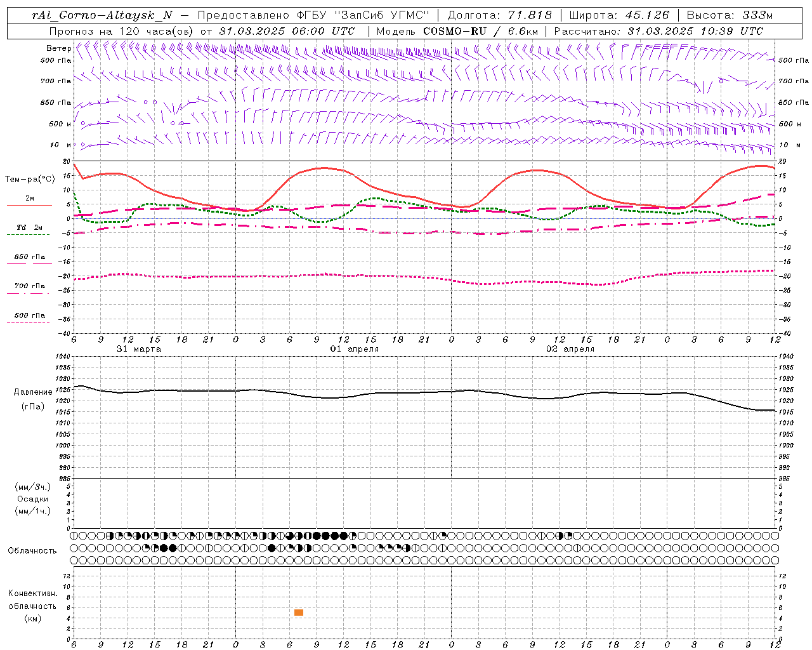812x650 pixels.
Task: Click the Давление panel label
Action: [x=33, y=392]
